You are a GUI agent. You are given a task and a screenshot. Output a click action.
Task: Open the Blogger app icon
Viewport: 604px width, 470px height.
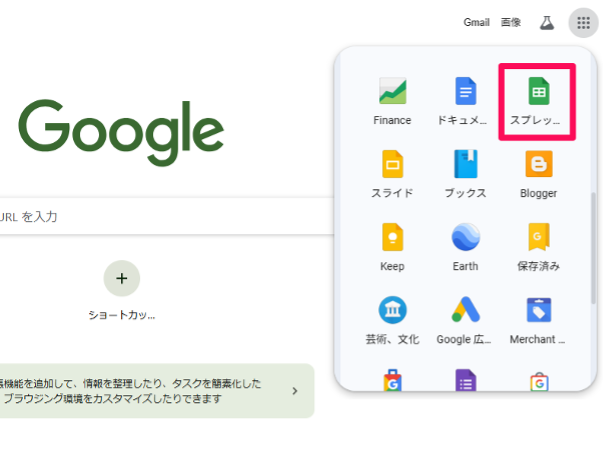click(x=539, y=164)
